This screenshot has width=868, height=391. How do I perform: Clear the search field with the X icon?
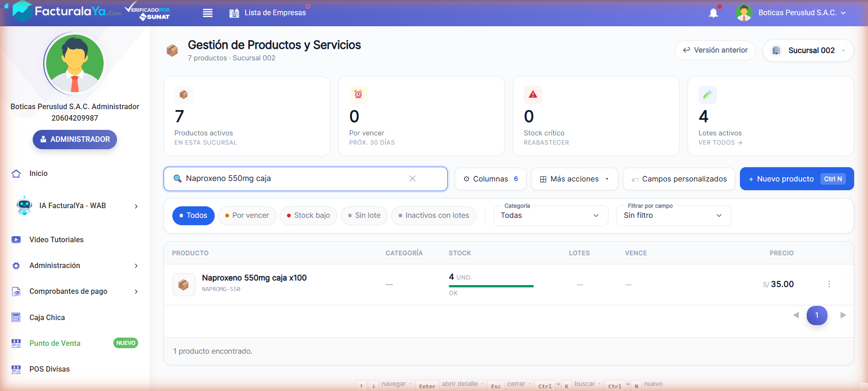[x=412, y=179]
